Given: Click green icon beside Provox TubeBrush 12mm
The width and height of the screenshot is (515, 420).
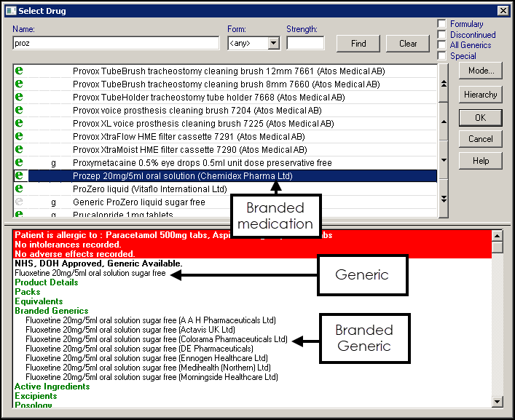Looking at the screenshot, I should pos(19,71).
